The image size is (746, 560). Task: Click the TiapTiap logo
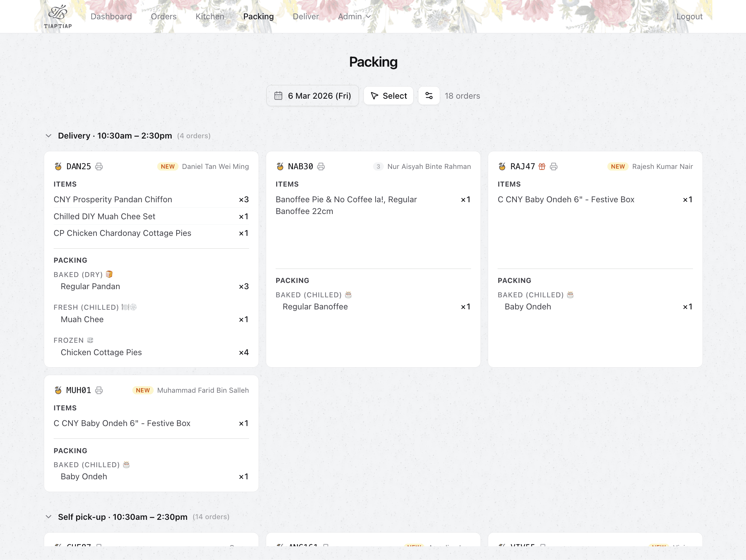click(x=58, y=16)
